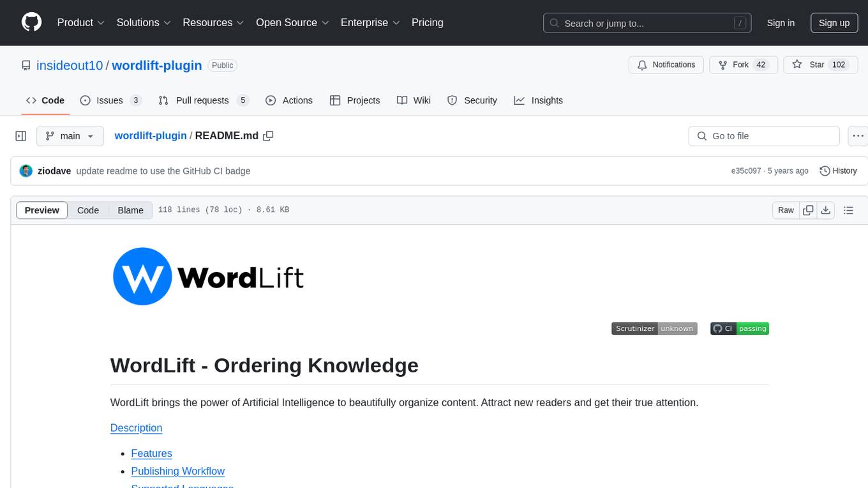Screen dimensions: 868x488
Task: Open the Pull requests tab
Action: tap(203, 100)
